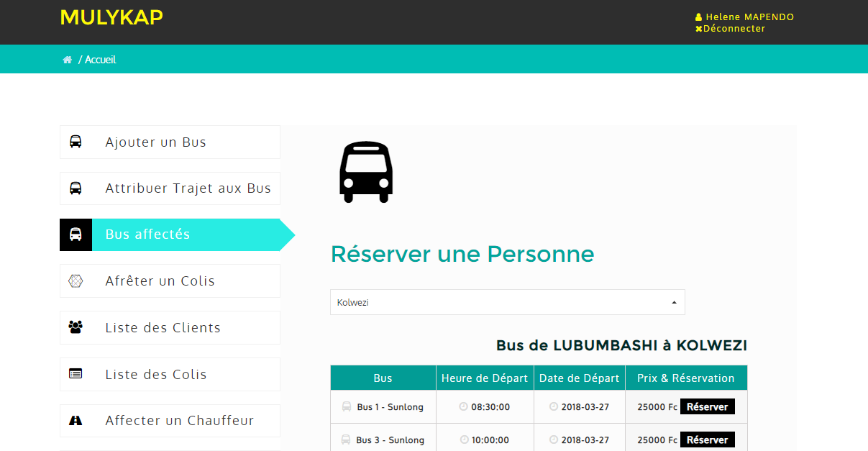This screenshot has height=451, width=868.
Task: Click Réserver for Bus 3 - Sunlong
Action: [x=707, y=439]
